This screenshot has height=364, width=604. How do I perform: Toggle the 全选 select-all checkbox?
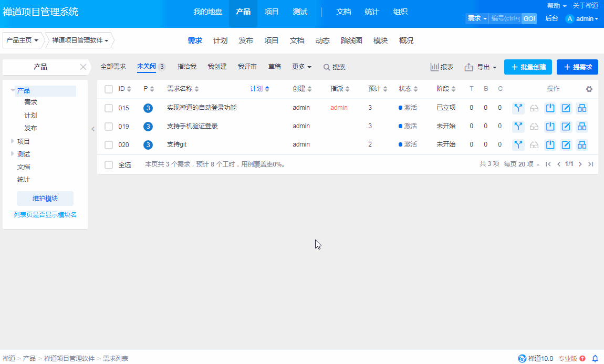tap(109, 165)
